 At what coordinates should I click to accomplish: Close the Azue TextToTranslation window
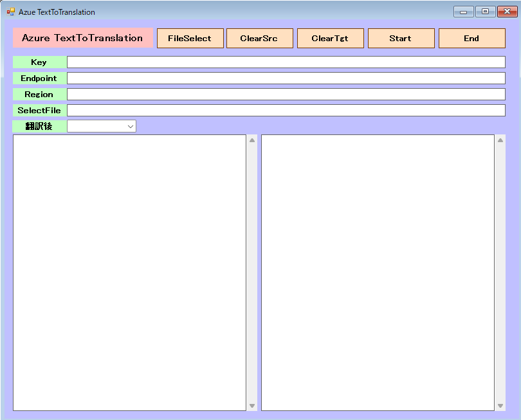[506, 12]
